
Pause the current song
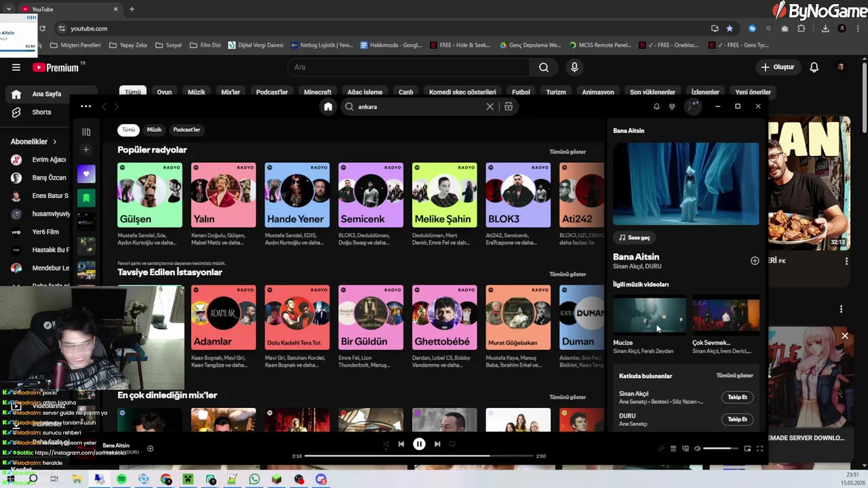point(419,444)
